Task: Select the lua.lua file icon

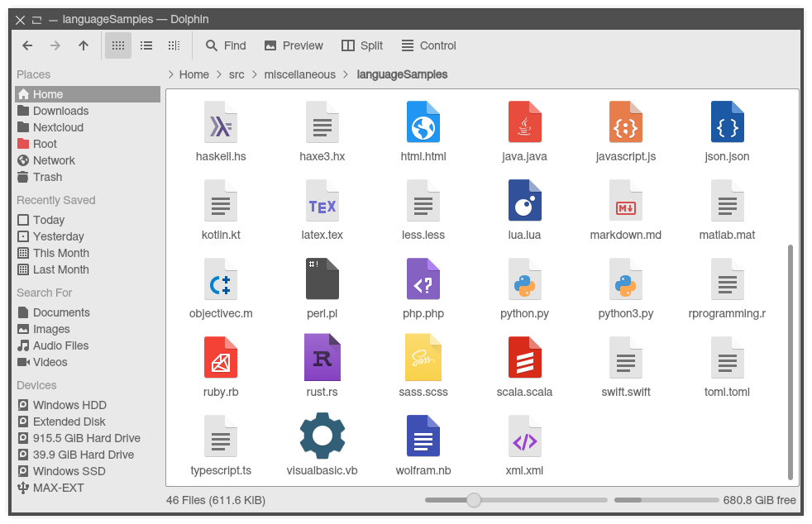Action: tap(524, 201)
